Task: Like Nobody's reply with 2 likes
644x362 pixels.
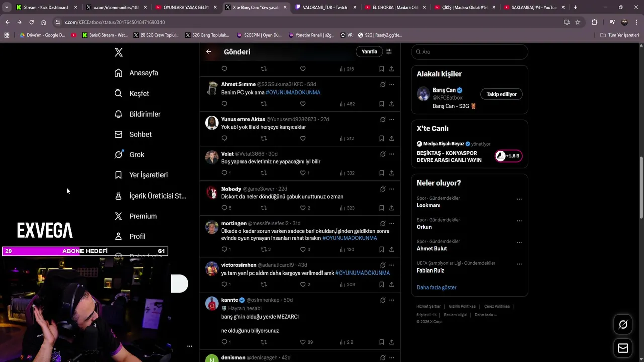Action: 303,208
